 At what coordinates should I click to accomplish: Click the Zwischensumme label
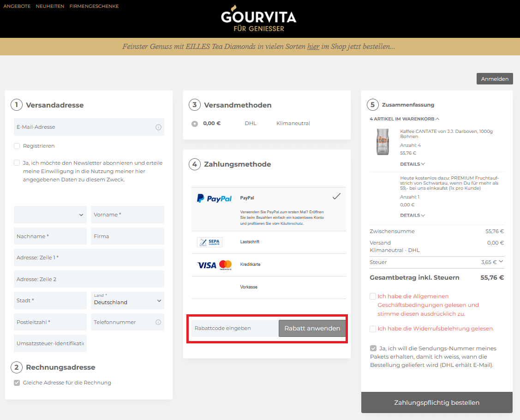coord(392,231)
